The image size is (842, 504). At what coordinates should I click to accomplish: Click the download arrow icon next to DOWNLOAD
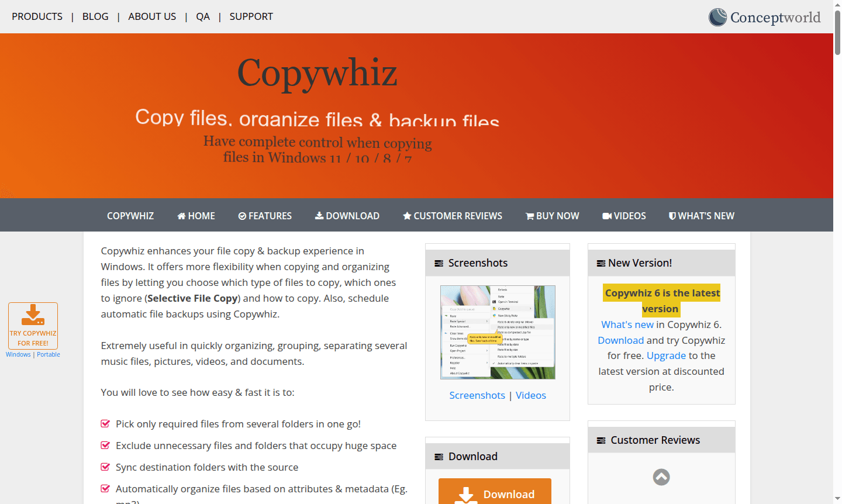318,216
